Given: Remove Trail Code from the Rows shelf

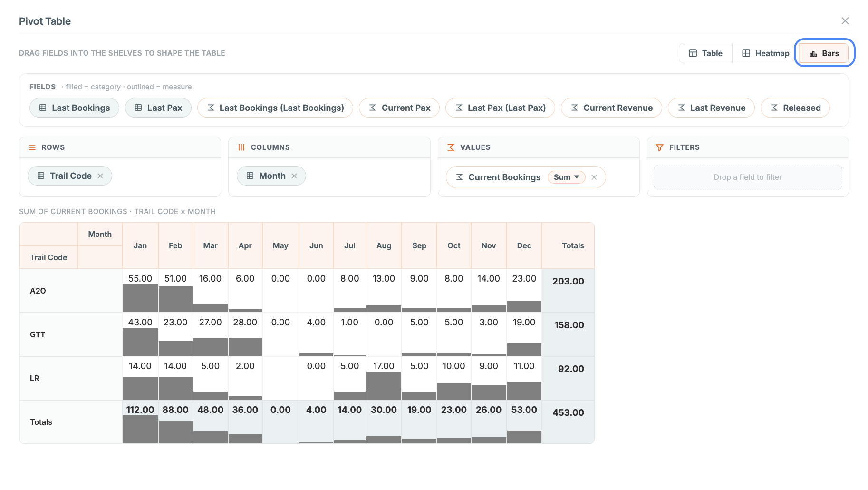Looking at the screenshot, I should click(100, 176).
